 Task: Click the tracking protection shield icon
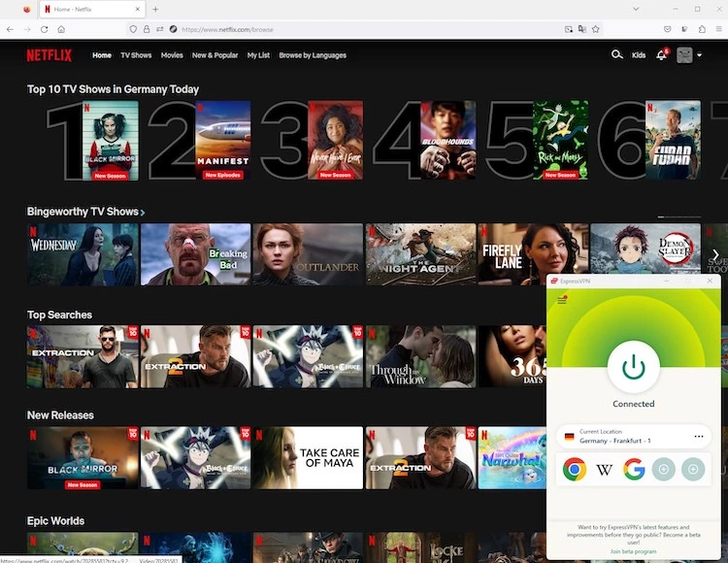(133, 29)
